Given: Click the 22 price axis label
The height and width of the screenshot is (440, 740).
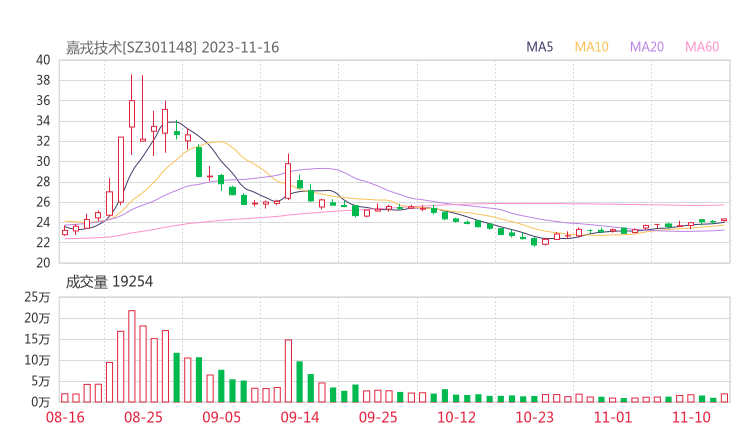Looking at the screenshot, I should point(43,243).
